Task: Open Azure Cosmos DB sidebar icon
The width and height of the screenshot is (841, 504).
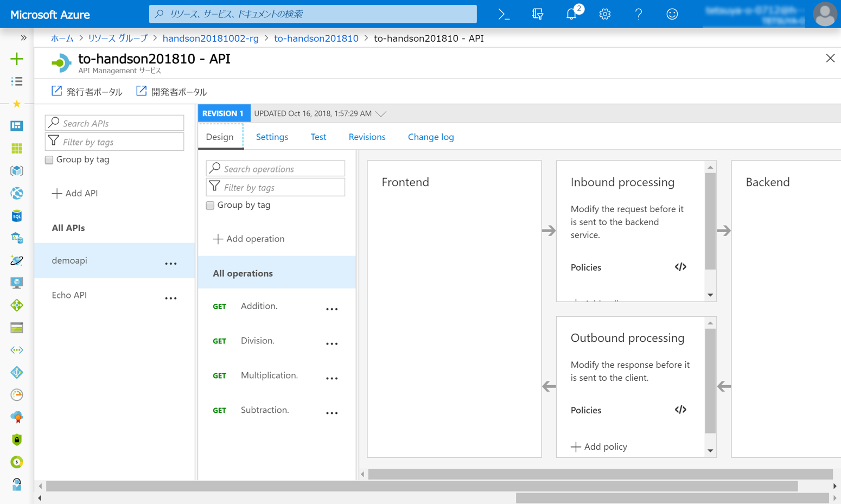Action: [x=16, y=260]
